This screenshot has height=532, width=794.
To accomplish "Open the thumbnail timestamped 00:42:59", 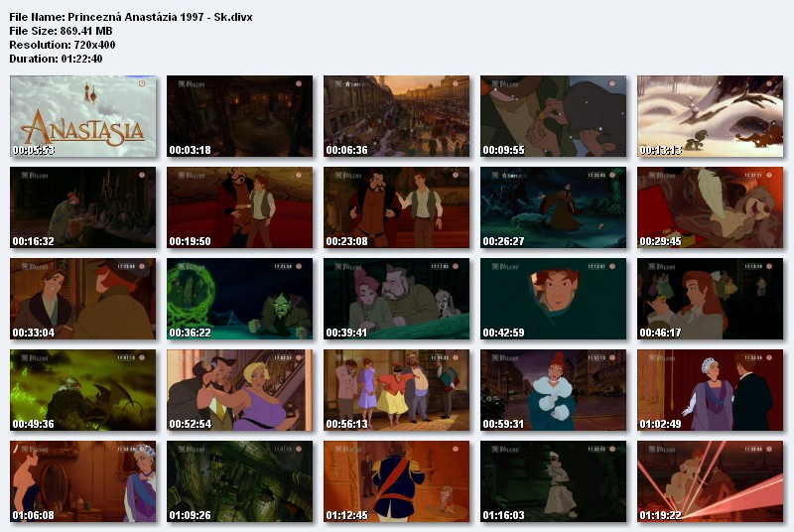I will coord(553,299).
